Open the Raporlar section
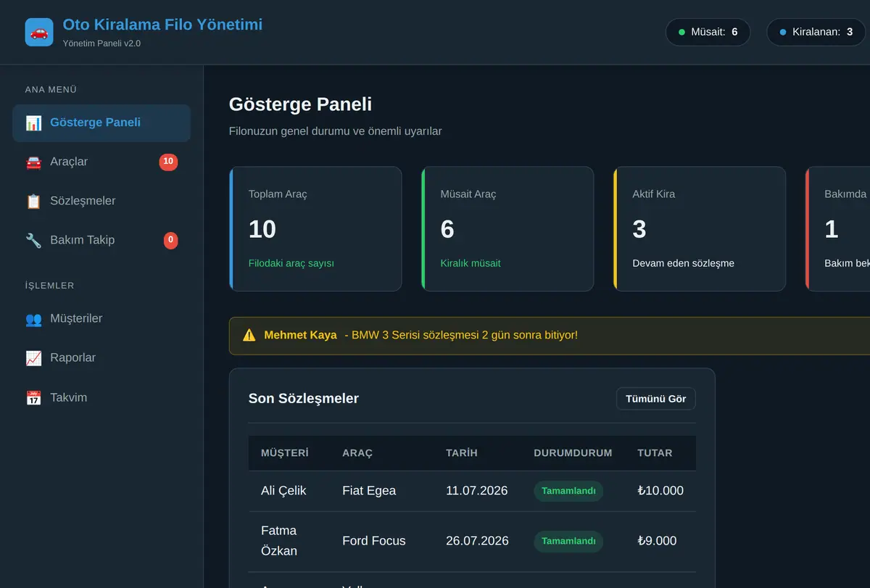 tap(101, 357)
